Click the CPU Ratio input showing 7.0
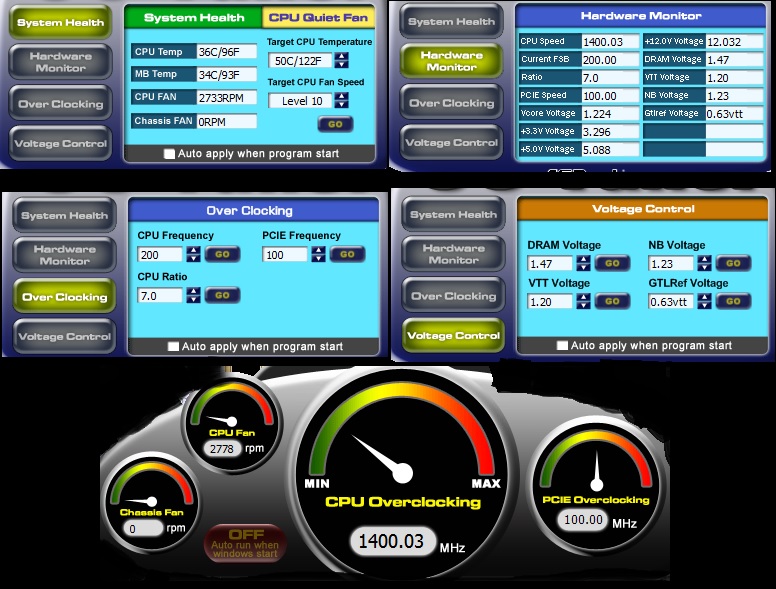 [x=160, y=295]
